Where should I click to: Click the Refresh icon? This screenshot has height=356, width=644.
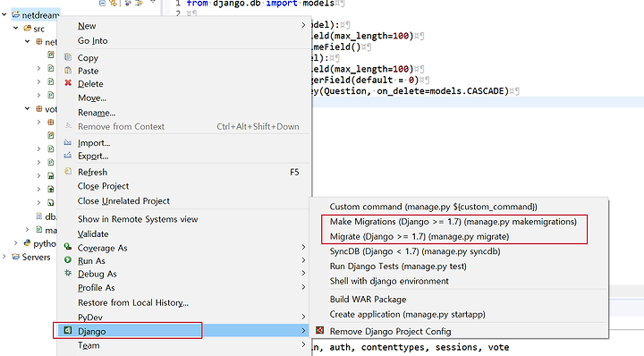tap(68, 172)
